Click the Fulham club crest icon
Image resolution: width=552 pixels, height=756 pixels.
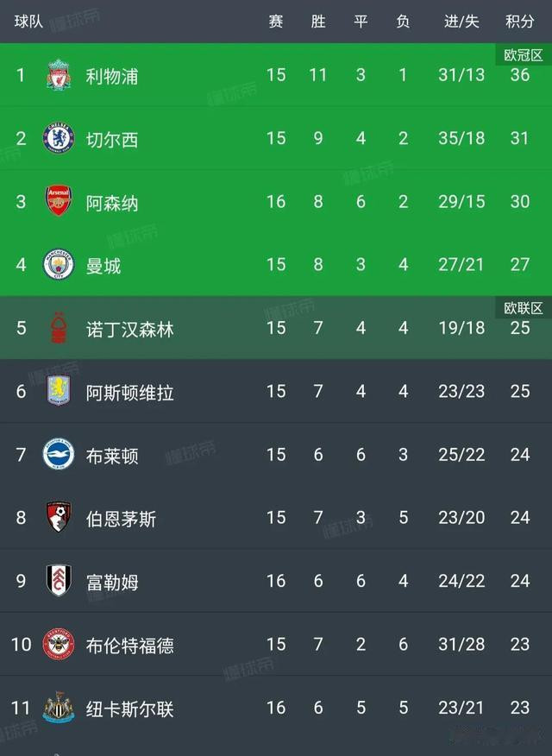click(59, 581)
